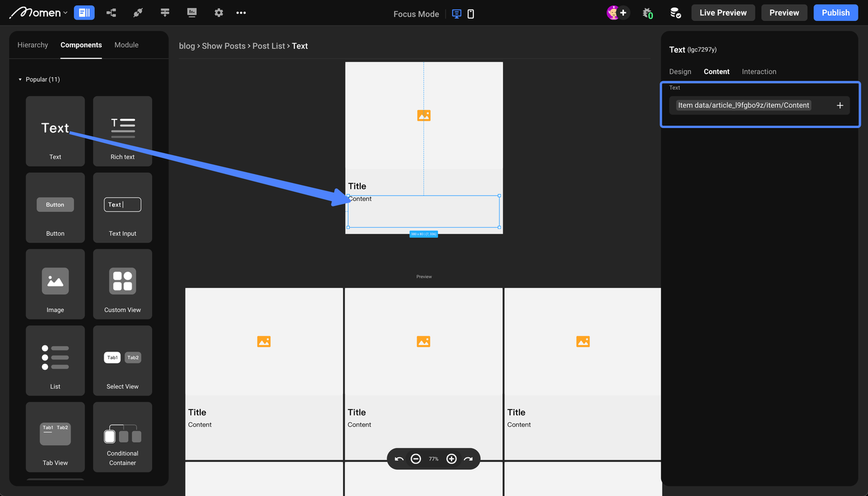This screenshot has height=496, width=868.
Task: Open the Content tab in properties panel
Action: pos(717,72)
